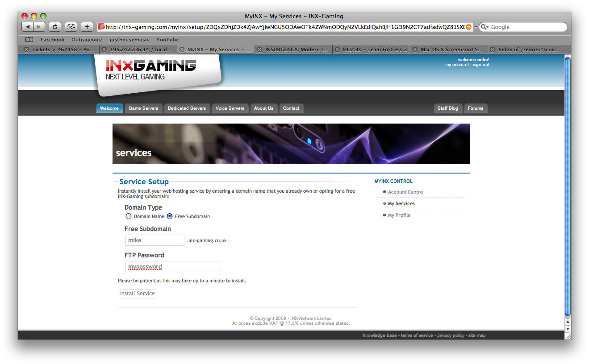589x364 pixels.
Task: Open the Facebook bookmark
Action: [x=53, y=40]
